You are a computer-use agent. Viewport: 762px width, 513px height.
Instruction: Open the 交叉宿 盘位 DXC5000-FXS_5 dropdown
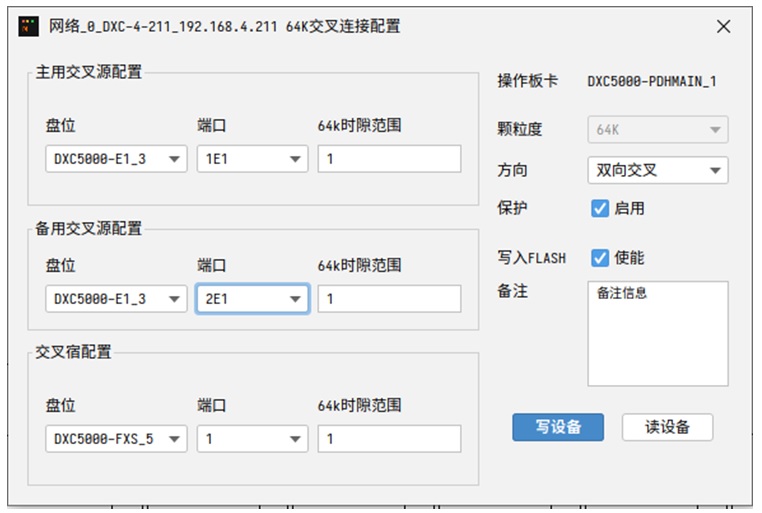[x=116, y=439]
